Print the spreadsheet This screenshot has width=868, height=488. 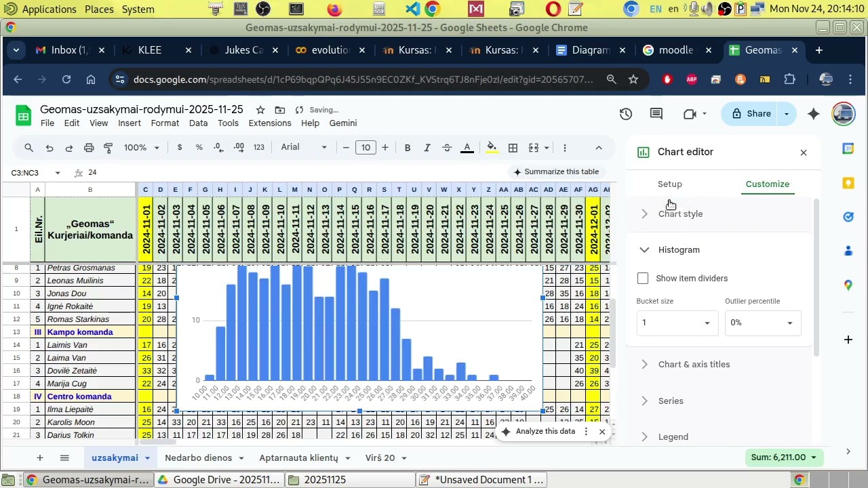point(89,148)
